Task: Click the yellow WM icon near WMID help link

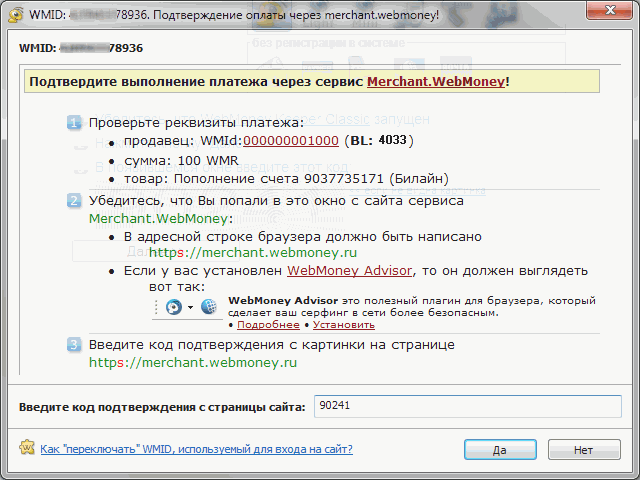Action: click(27, 448)
